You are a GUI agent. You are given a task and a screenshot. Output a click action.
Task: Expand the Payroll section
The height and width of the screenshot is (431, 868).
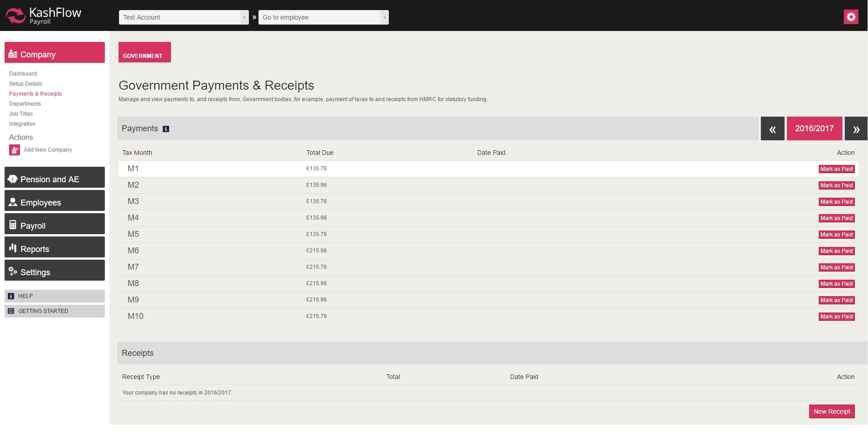pyautogui.click(x=55, y=224)
